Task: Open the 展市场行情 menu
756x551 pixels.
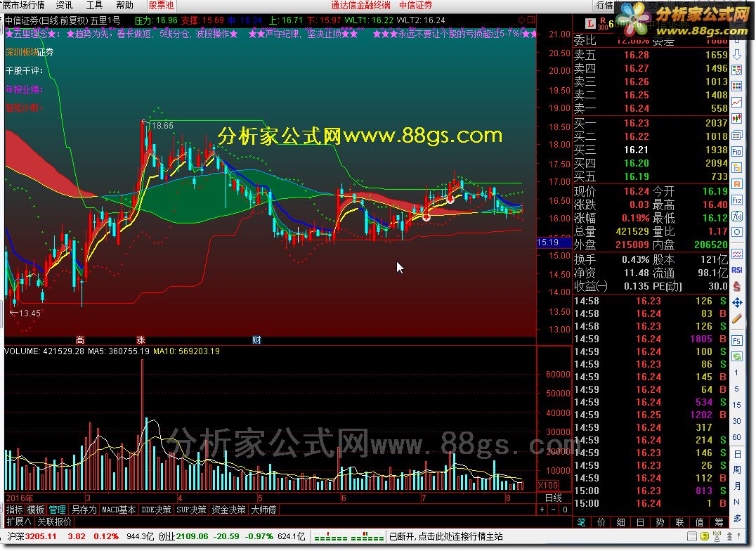Action: (22, 6)
